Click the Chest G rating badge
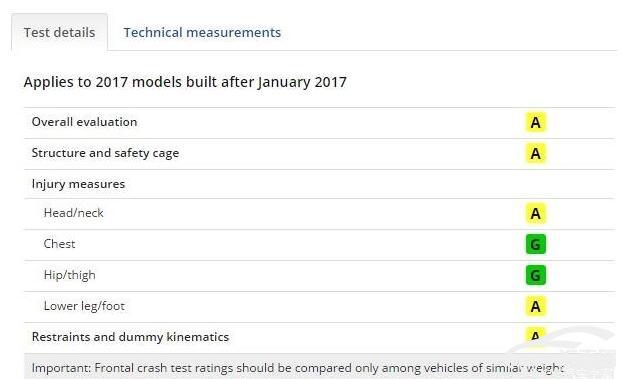 pyautogui.click(x=535, y=244)
